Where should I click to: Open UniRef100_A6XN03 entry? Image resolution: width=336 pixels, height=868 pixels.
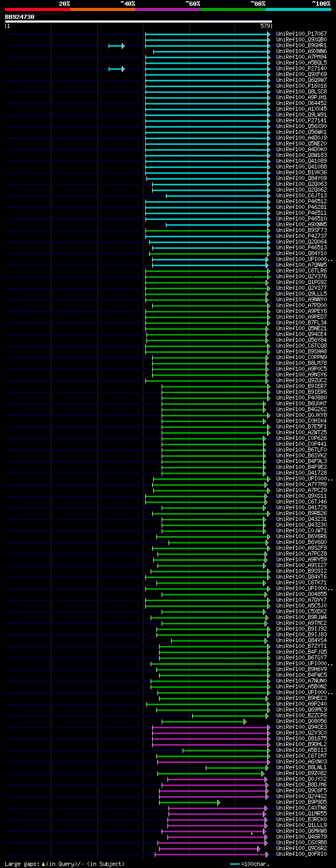pos(301,762)
